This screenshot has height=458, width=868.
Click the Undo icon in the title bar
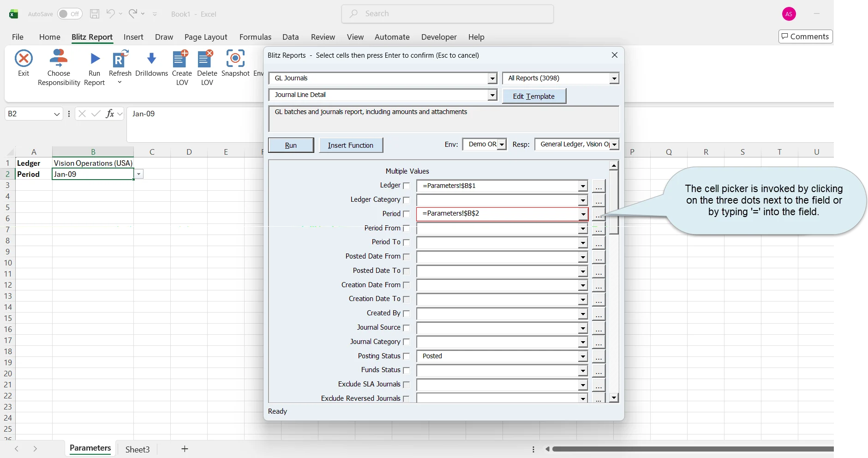(110, 13)
